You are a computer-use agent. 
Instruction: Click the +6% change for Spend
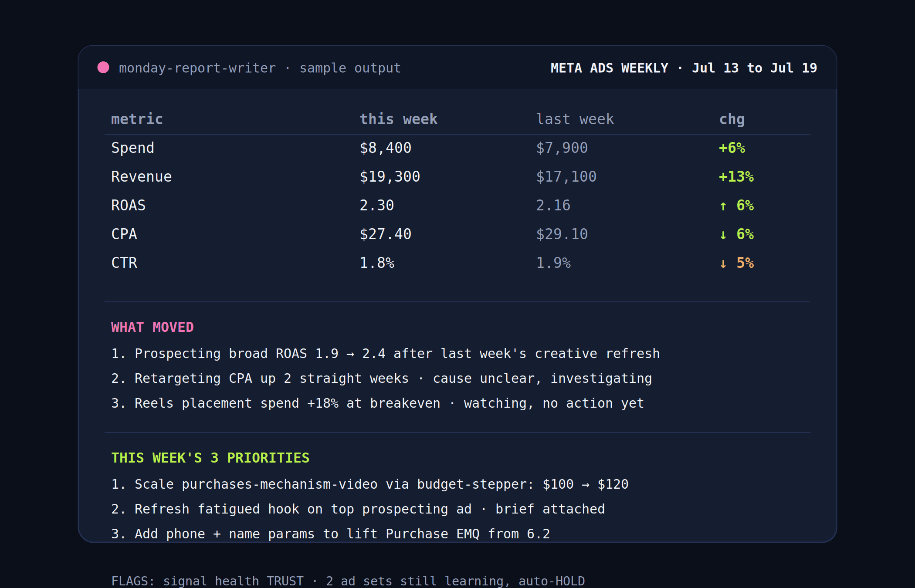point(732,148)
